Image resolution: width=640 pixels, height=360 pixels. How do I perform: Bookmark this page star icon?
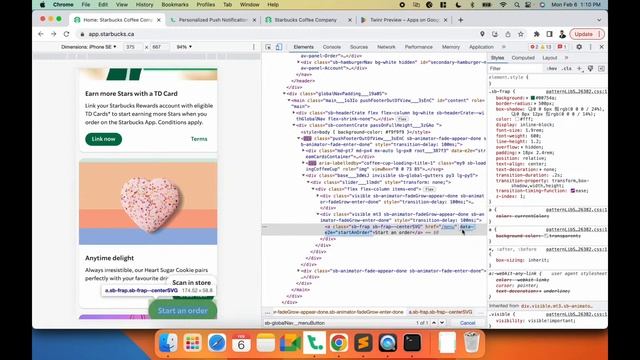(x=521, y=34)
